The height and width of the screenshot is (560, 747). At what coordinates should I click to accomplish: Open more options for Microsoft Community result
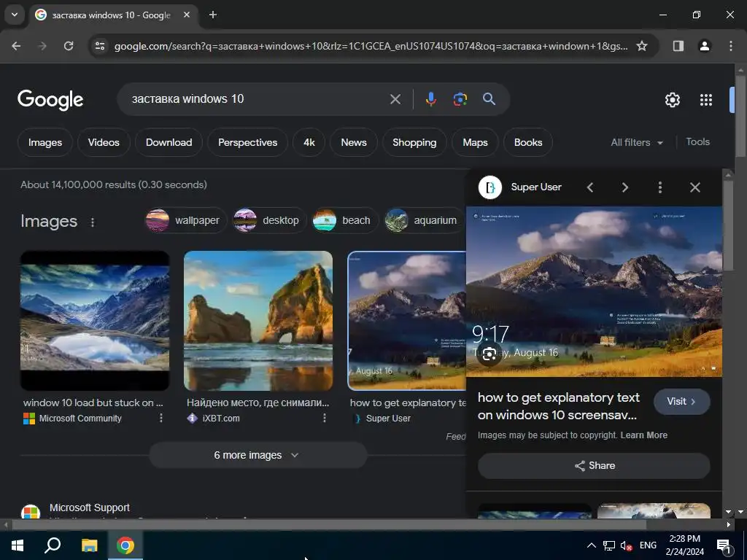click(161, 418)
